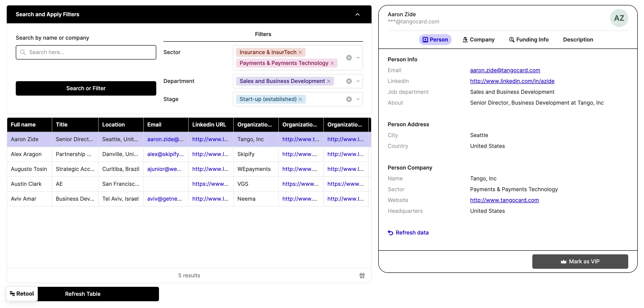
Task: Click the gift icon in table footer
Action: click(x=362, y=276)
